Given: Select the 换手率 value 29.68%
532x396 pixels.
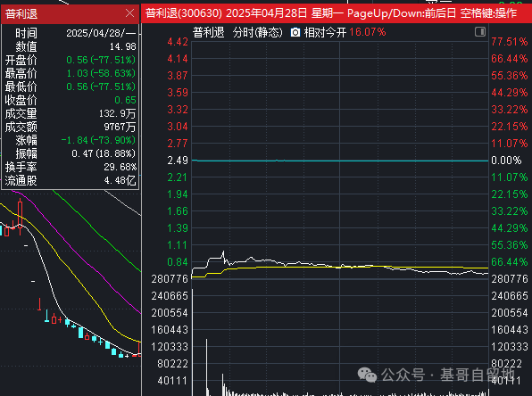Looking at the screenshot, I should coord(121,167).
